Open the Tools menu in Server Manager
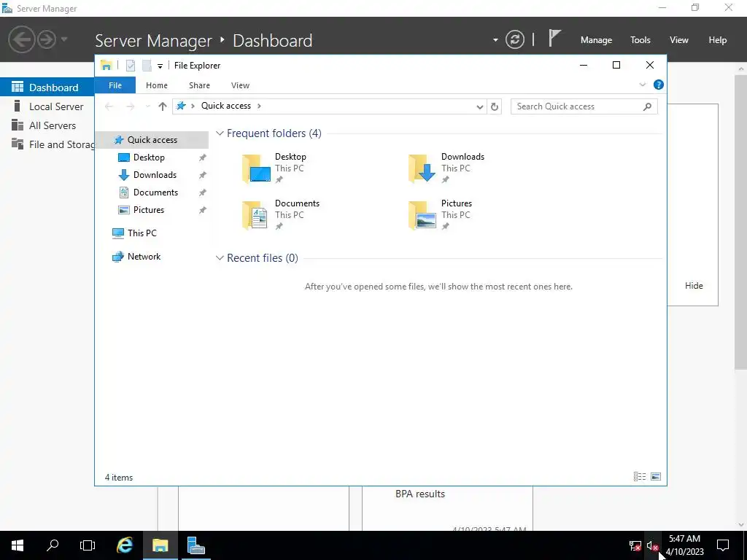This screenshot has width=747, height=560. tap(640, 40)
